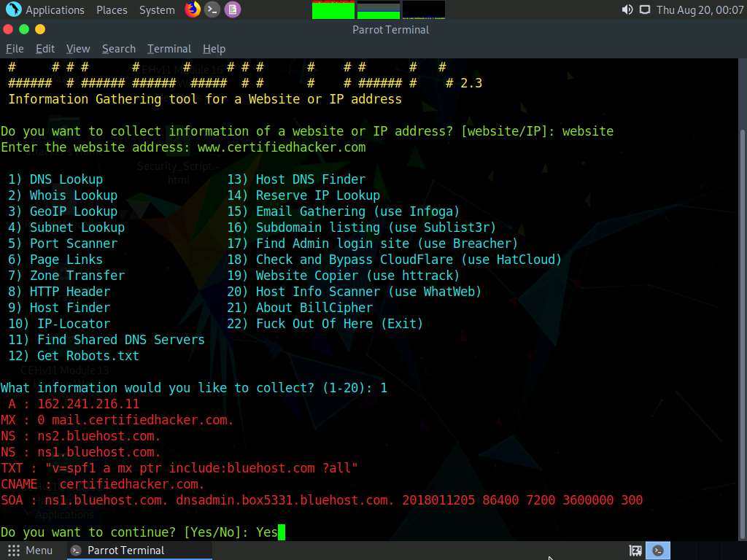Click the '1) DNS Lookup' option text
This screenshot has height=560, width=747.
pyautogui.click(x=55, y=179)
